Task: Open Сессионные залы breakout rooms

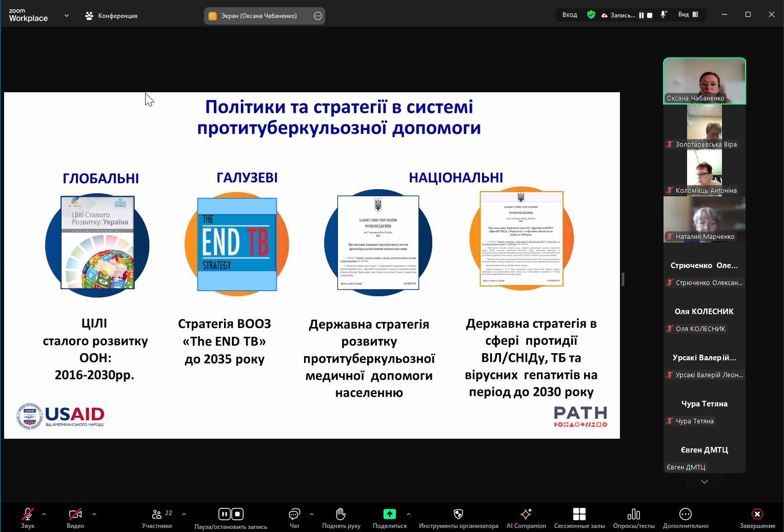Action: [579, 515]
